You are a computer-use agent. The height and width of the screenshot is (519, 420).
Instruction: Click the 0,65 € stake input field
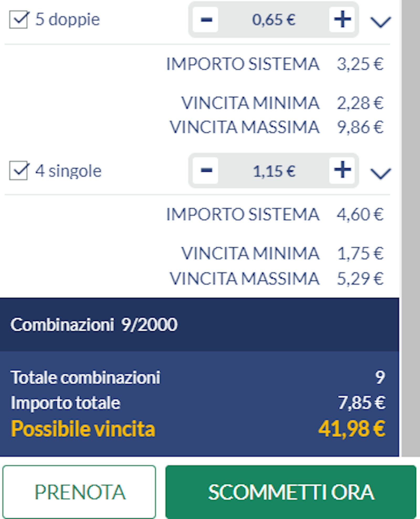274,20
